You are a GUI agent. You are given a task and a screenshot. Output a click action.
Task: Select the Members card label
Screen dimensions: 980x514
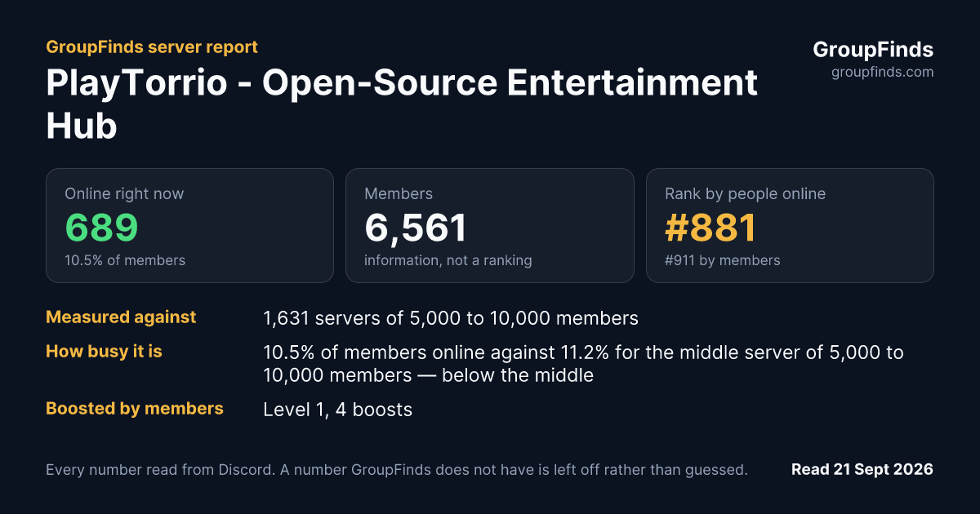(x=399, y=193)
